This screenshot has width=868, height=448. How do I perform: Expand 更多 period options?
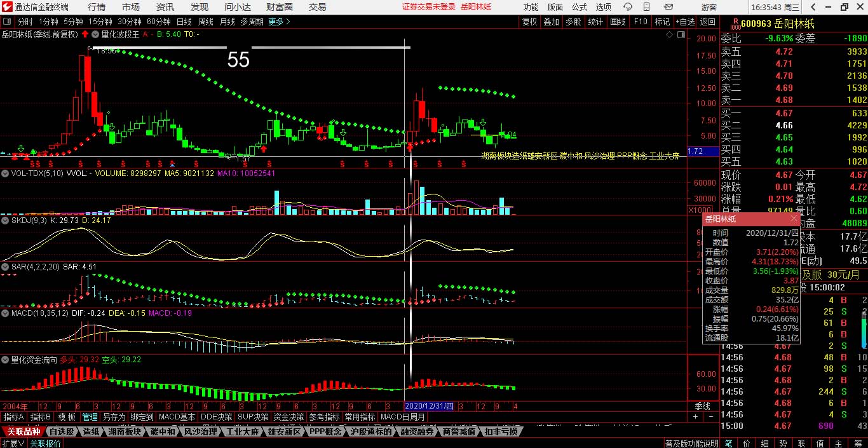[x=279, y=22]
